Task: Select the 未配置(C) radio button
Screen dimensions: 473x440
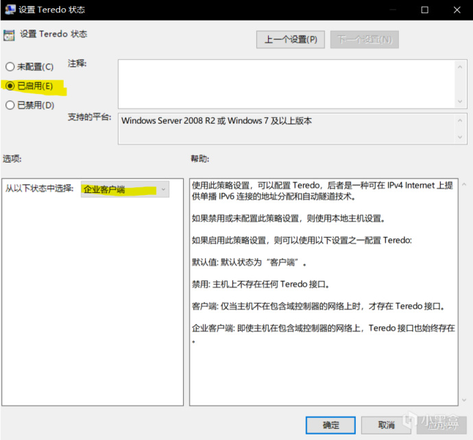Action: 10,67
